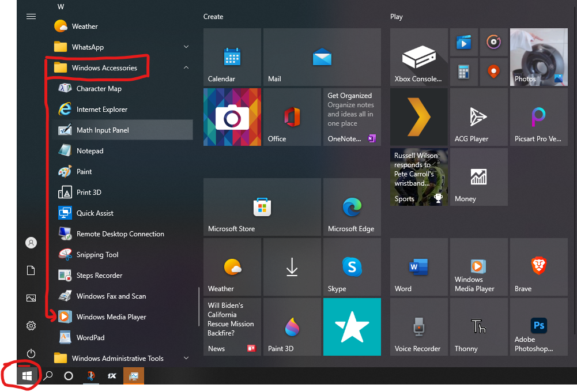This screenshot has height=392, width=577.
Task: Jump to the W letter index header
Action: [x=61, y=6]
